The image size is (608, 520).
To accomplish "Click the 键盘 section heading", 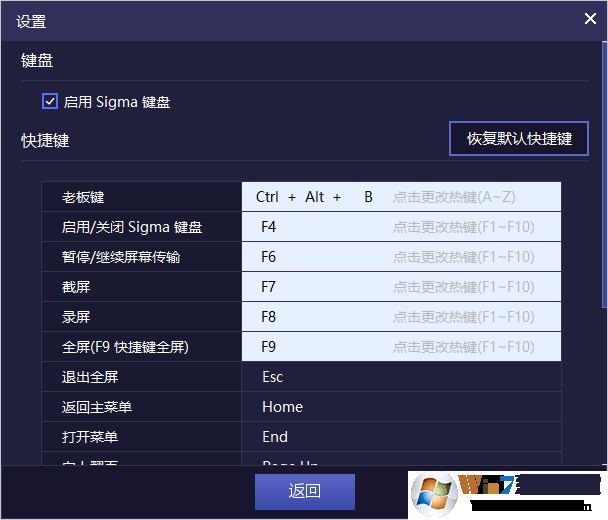I will coord(37,60).
